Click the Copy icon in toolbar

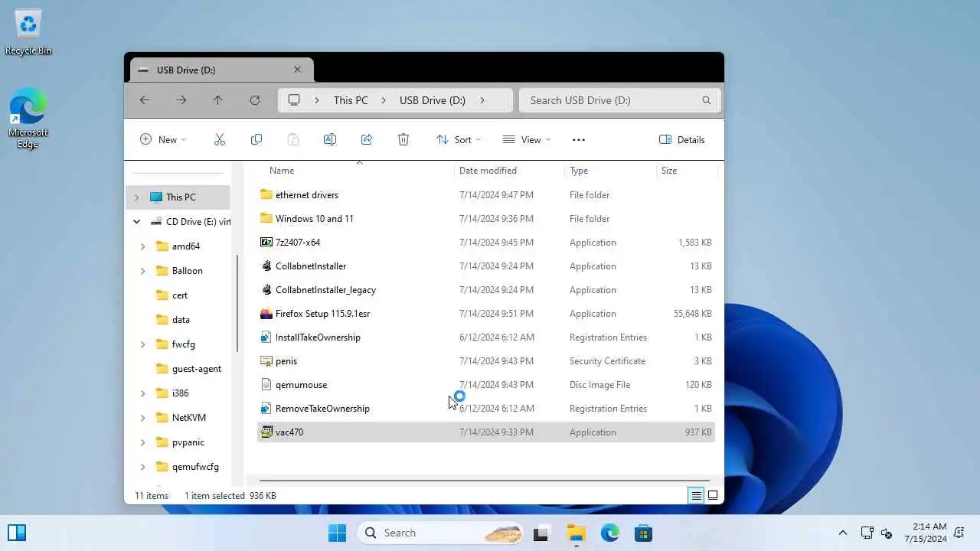pyautogui.click(x=256, y=139)
